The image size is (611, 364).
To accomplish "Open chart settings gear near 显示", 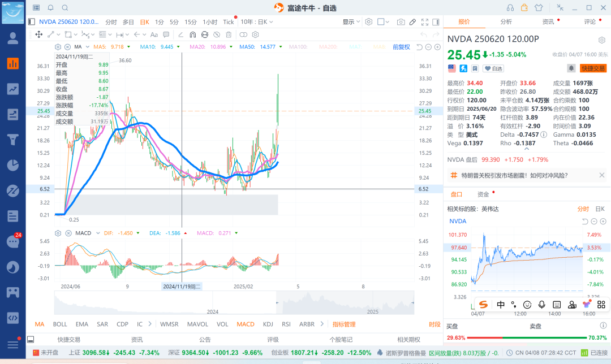I will pos(369,22).
